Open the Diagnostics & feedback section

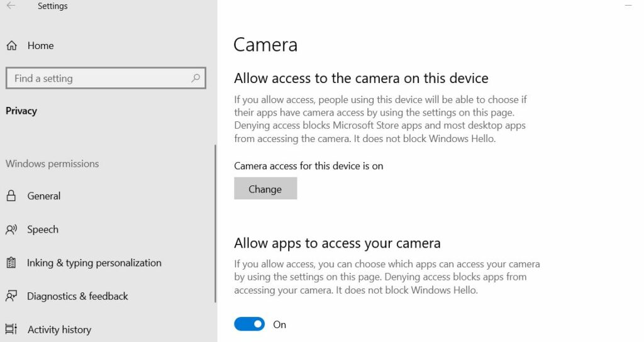(x=77, y=296)
